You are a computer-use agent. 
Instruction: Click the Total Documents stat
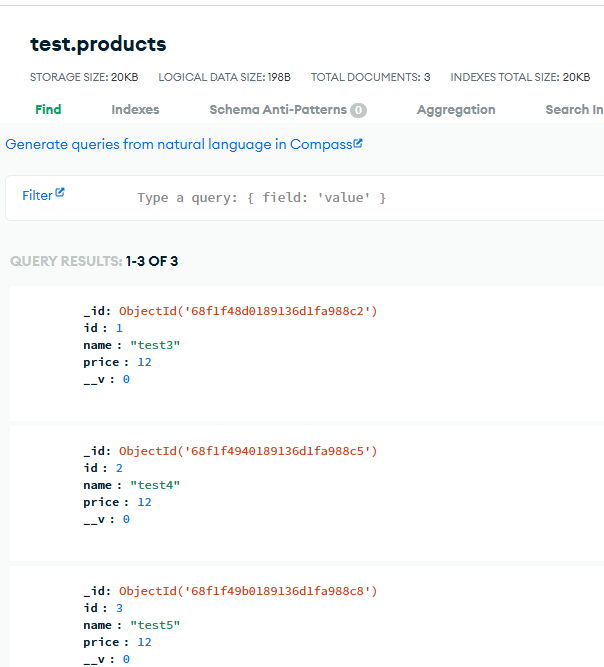(370, 77)
